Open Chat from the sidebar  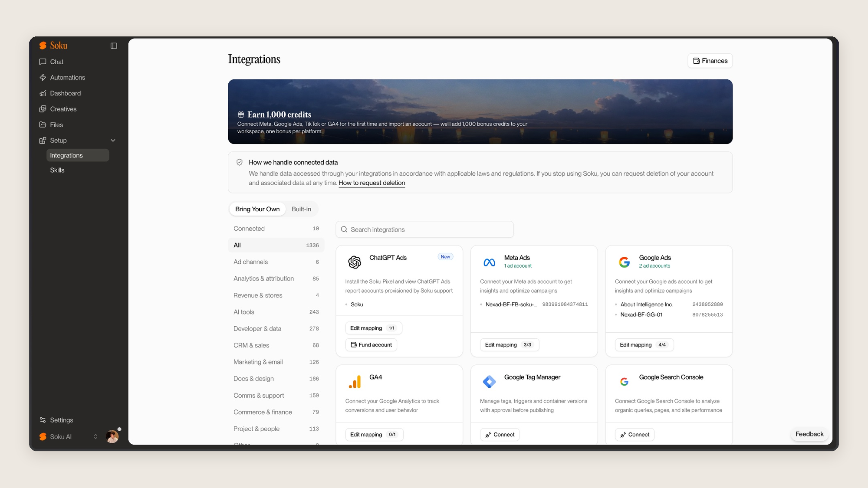pos(57,62)
